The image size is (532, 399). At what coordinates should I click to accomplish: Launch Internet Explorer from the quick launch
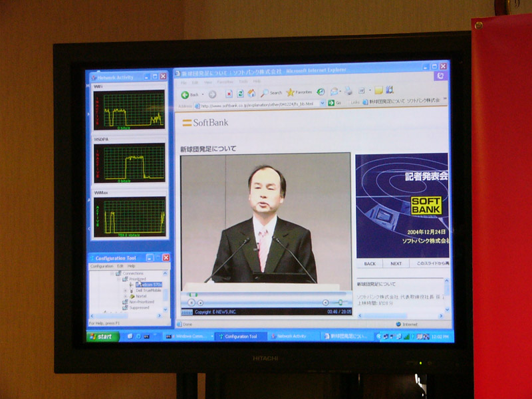tap(138, 336)
